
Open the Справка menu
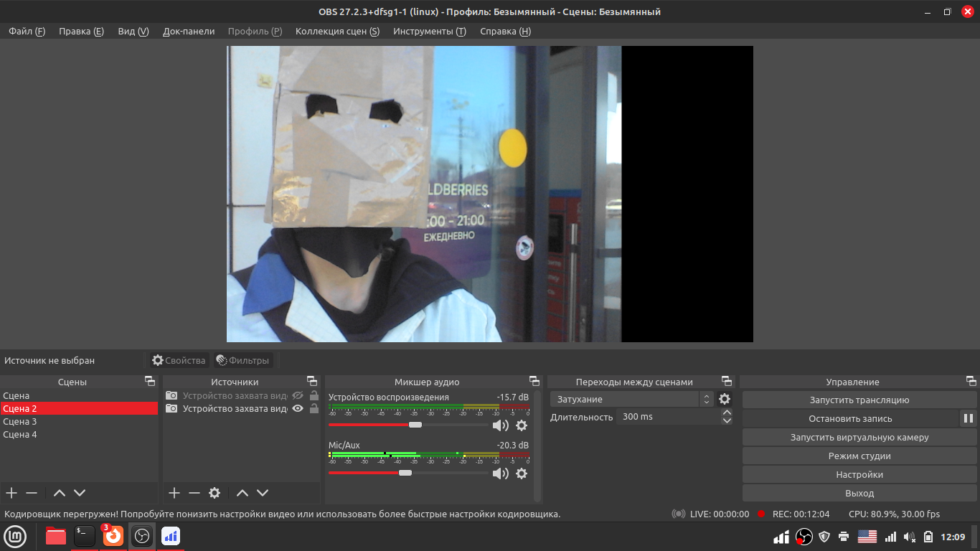505,32
